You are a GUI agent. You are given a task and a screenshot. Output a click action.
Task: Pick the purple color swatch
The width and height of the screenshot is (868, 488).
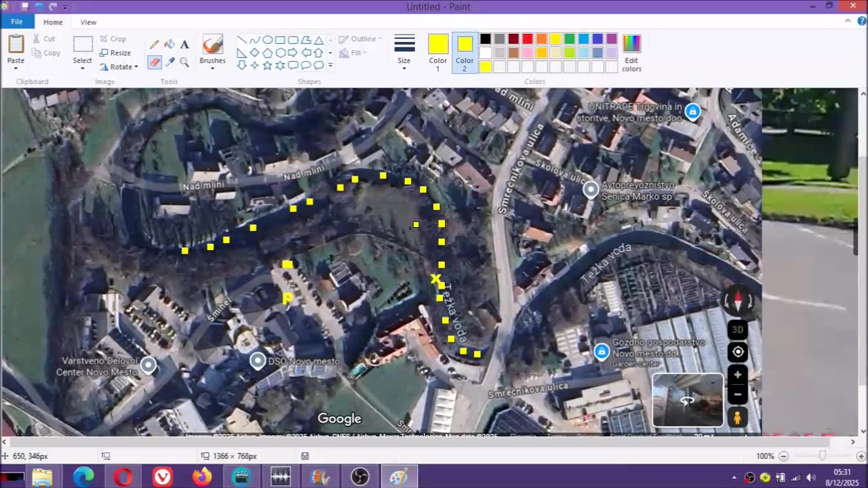tap(612, 39)
